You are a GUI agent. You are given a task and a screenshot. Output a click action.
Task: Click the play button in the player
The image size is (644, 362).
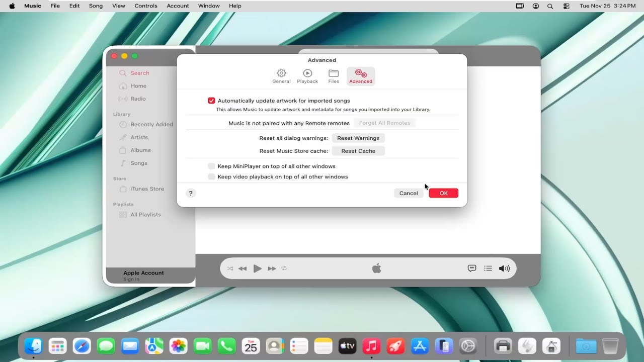257,268
